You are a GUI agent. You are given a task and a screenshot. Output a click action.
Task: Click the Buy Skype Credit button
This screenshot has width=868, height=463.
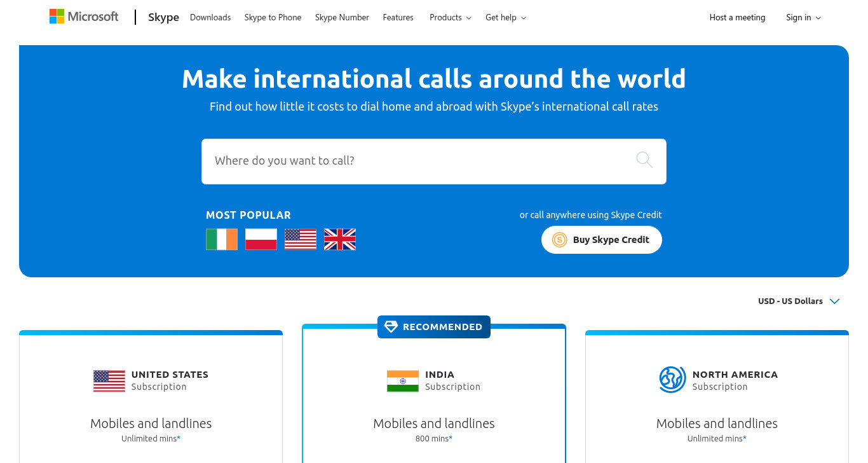(x=602, y=240)
